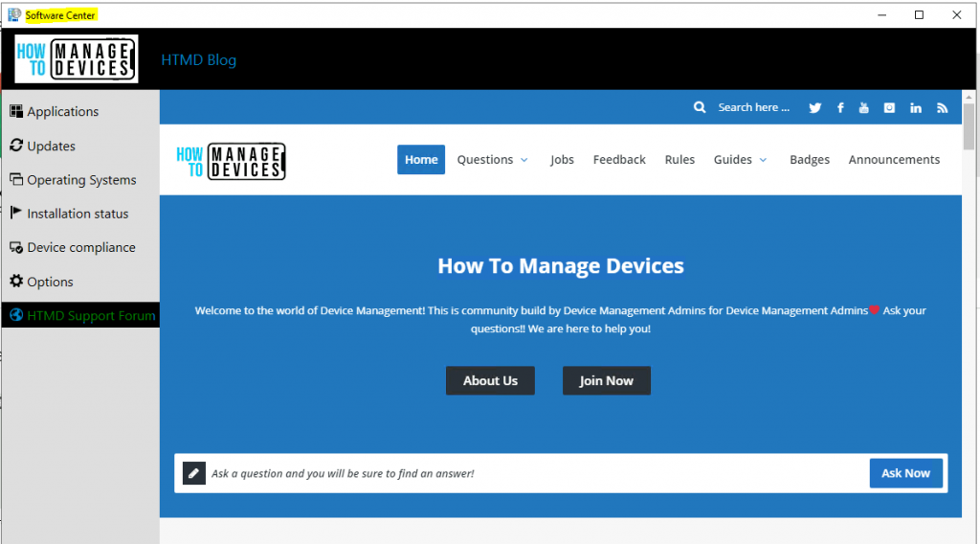Open the Rules page
This screenshot has height=544, width=980.
679,159
